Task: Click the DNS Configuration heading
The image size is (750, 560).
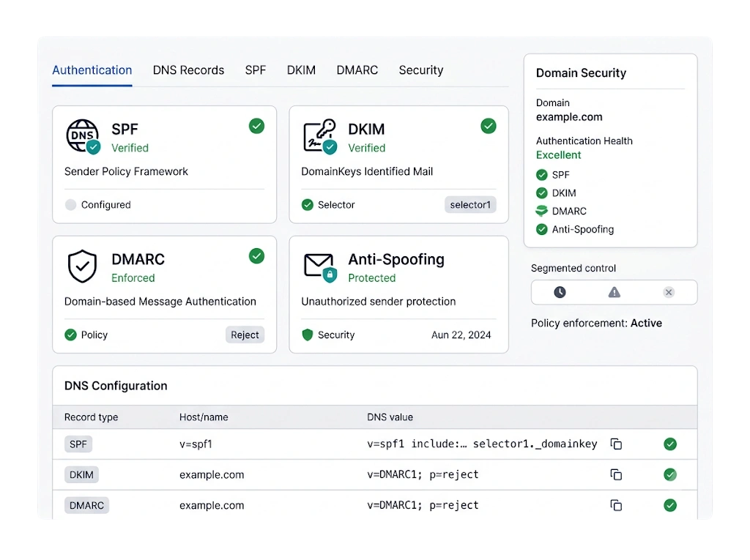Action: [116, 386]
